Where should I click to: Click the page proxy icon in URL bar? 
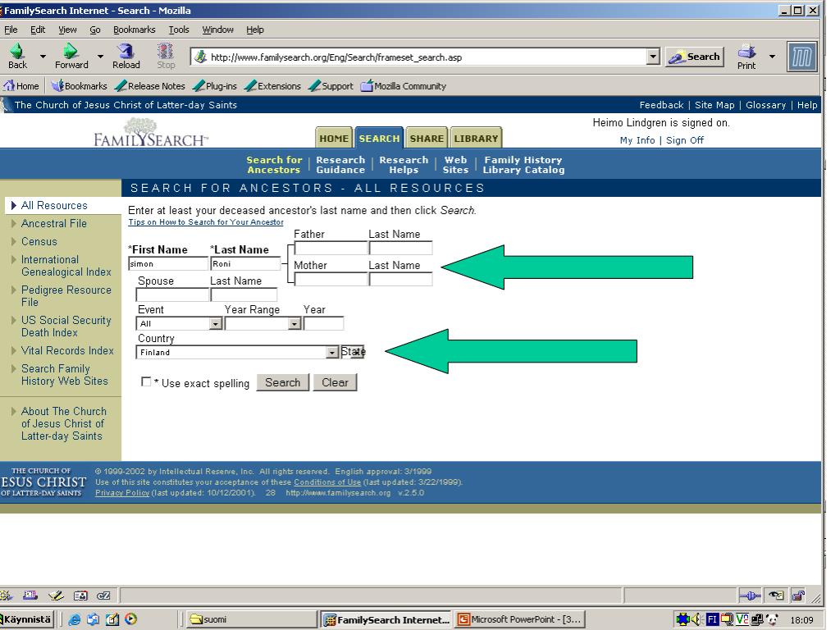[200, 57]
